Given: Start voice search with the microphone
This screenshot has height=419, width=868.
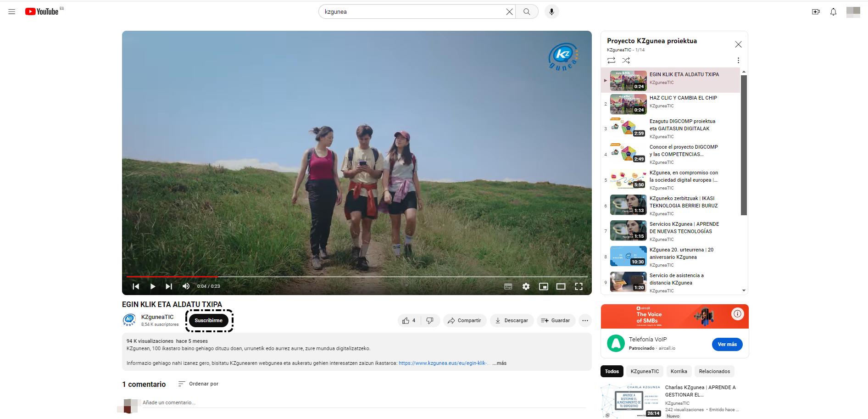Looking at the screenshot, I should tap(551, 12).
